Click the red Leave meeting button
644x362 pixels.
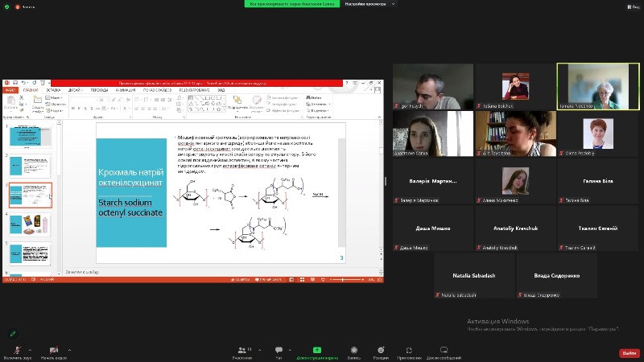630,353
